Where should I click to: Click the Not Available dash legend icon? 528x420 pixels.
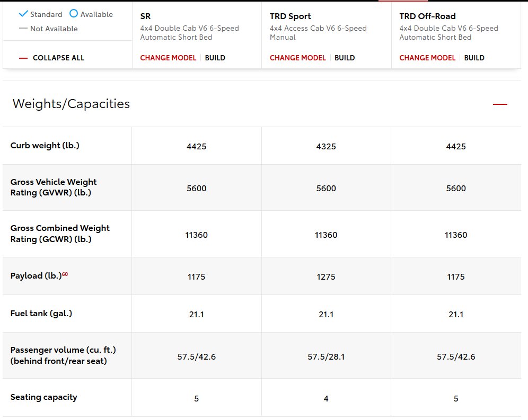(x=23, y=29)
